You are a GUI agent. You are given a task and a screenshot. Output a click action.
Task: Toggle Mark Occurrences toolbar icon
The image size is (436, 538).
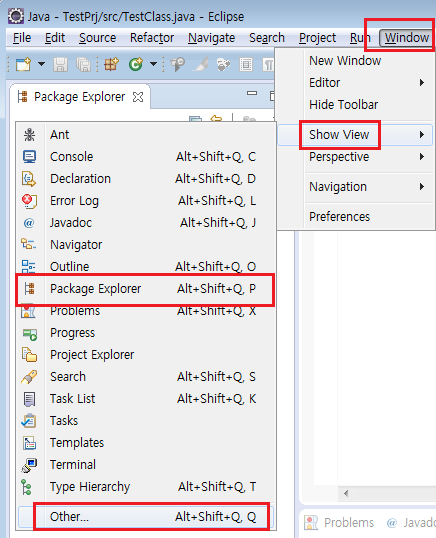click(223, 64)
